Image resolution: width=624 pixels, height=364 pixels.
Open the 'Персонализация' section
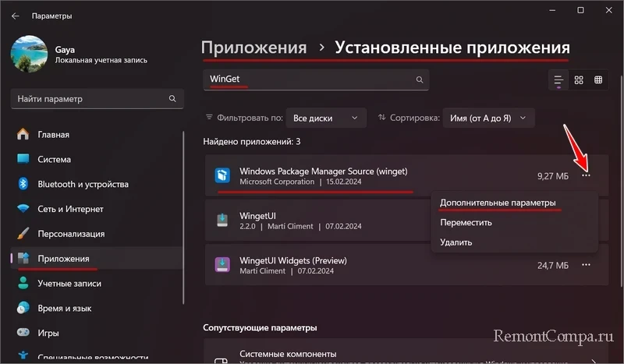97,234
